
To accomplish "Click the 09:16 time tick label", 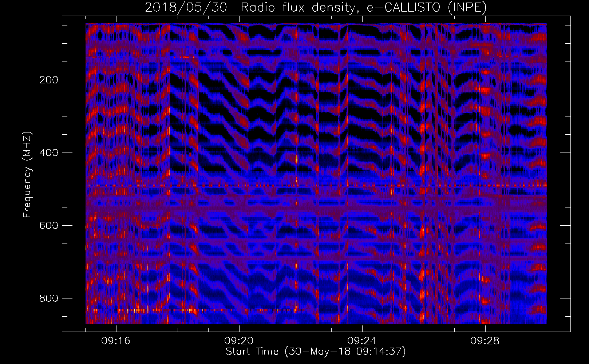I will click(116, 341).
